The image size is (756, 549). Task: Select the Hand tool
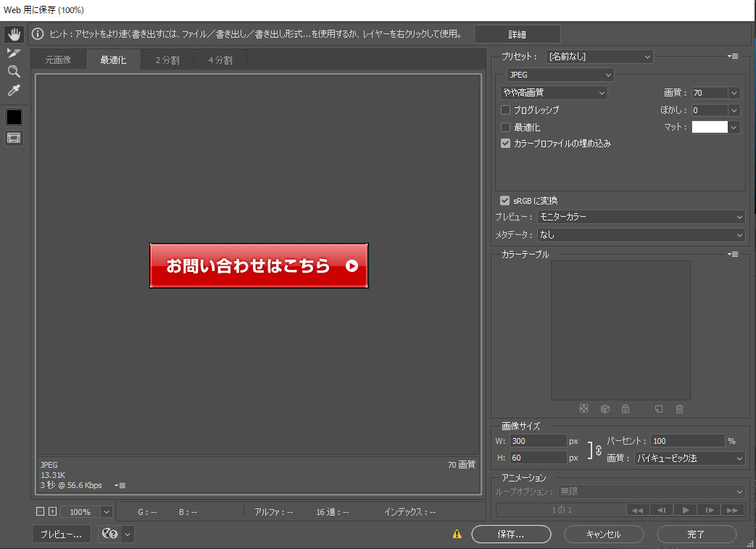pyautogui.click(x=14, y=34)
